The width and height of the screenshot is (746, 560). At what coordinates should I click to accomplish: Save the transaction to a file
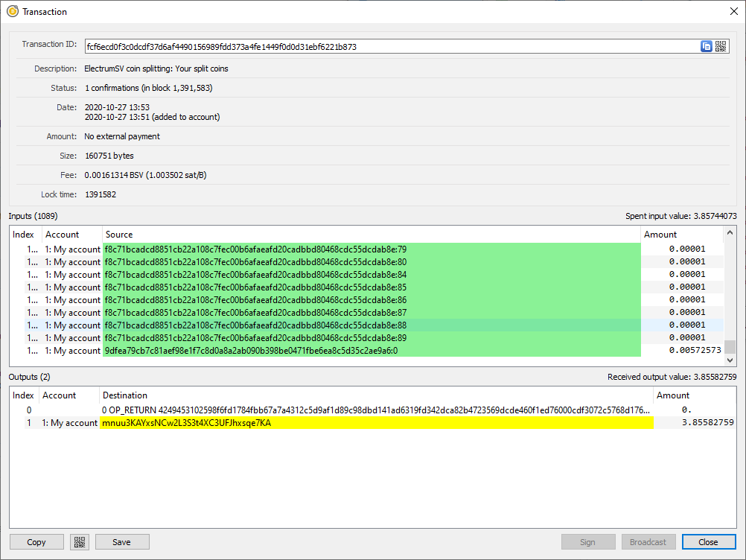click(x=121, y=541)
